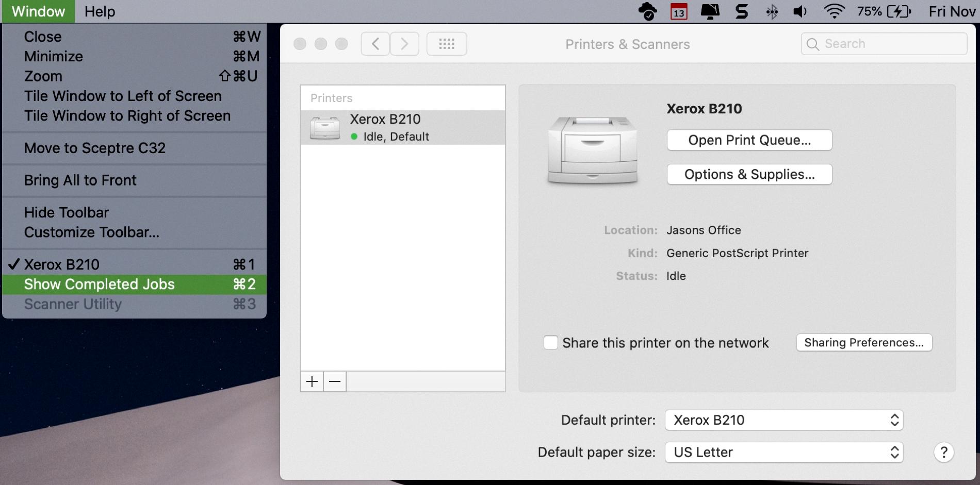Image resolution: width=980 pixels, height=485 pixels.
Task: Open Sharing Preferences
Action: [863, 342]
